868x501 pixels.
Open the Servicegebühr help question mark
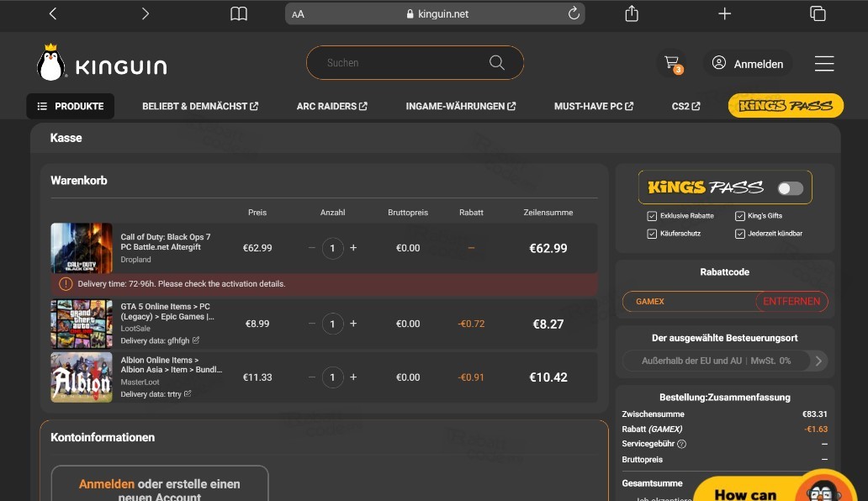click(681, 444)
